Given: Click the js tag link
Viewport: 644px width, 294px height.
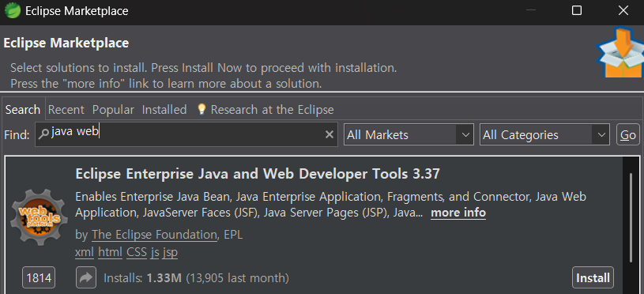Looking at the screenshot, I should (154, 252).
